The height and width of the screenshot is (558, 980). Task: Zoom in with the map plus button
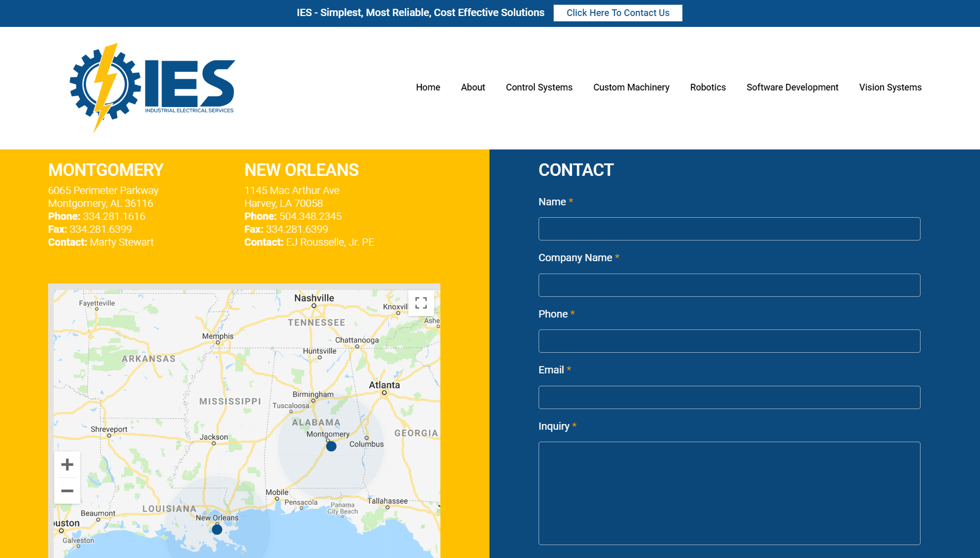coord(67,464)
